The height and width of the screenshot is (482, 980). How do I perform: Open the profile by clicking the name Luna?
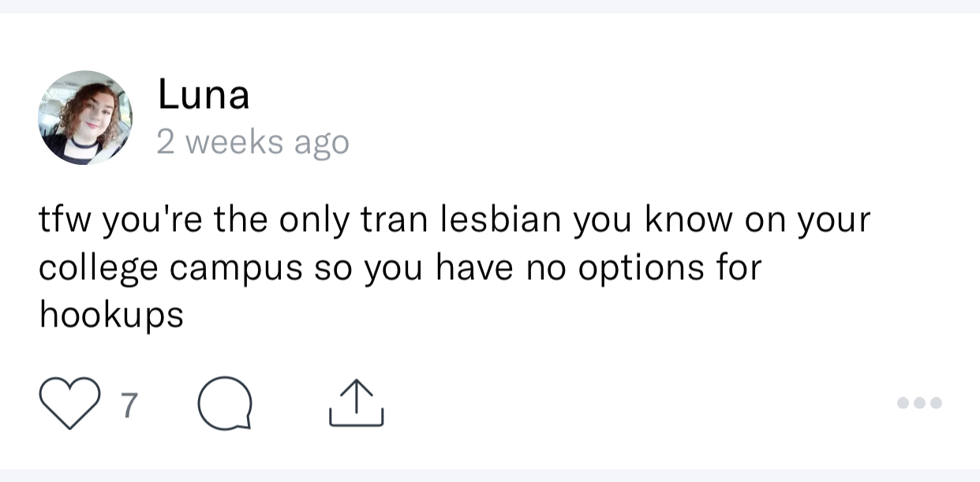[204, 95]
